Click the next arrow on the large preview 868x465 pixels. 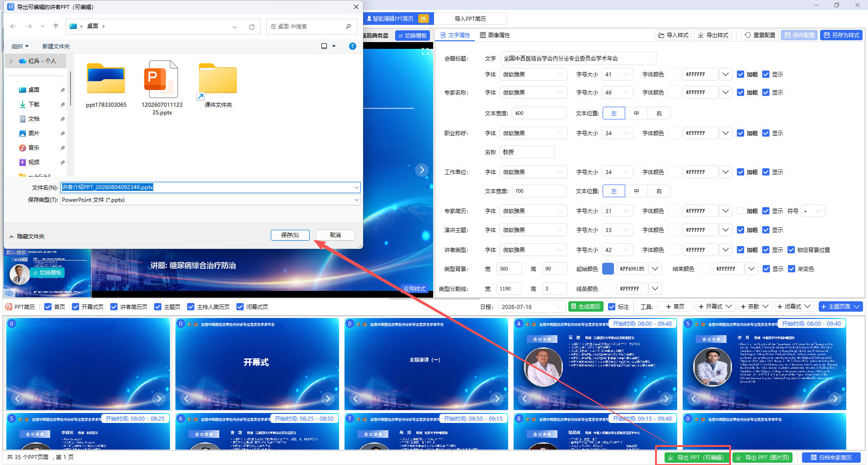click(422, 170)
